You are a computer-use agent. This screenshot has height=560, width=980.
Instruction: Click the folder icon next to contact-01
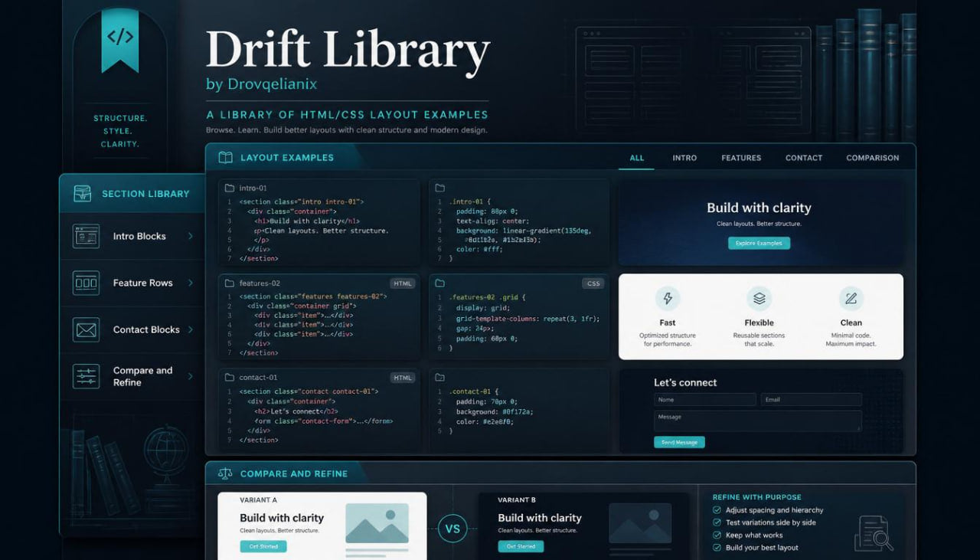(x=229, y=378)
